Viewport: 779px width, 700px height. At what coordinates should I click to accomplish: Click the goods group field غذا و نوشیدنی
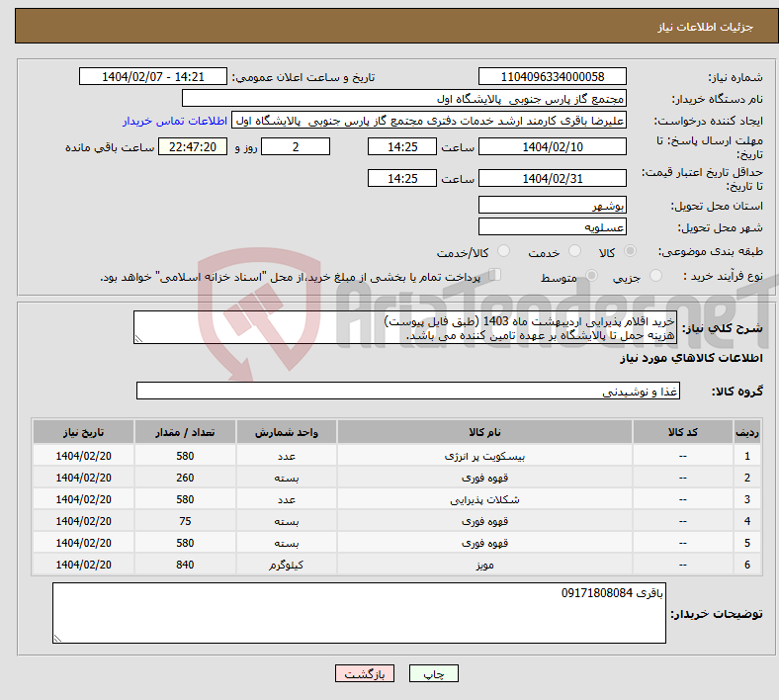408,391
